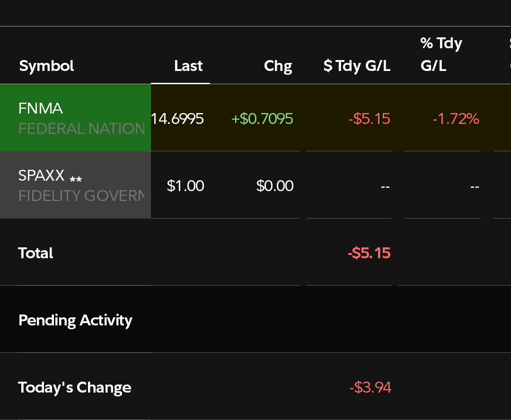Click the Last column header
The width and height of the screenshot is (511, 420).
[x=188, y=66]
